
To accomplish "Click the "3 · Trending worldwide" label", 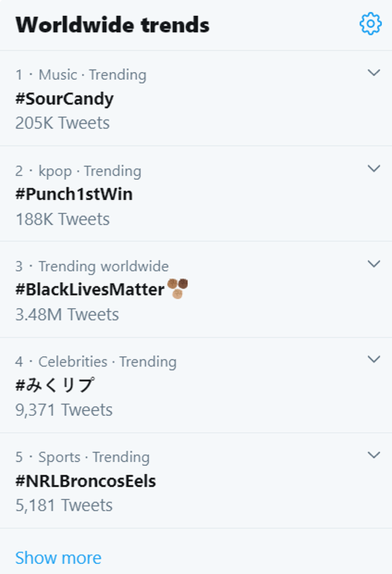I will [x=92, y=266].
